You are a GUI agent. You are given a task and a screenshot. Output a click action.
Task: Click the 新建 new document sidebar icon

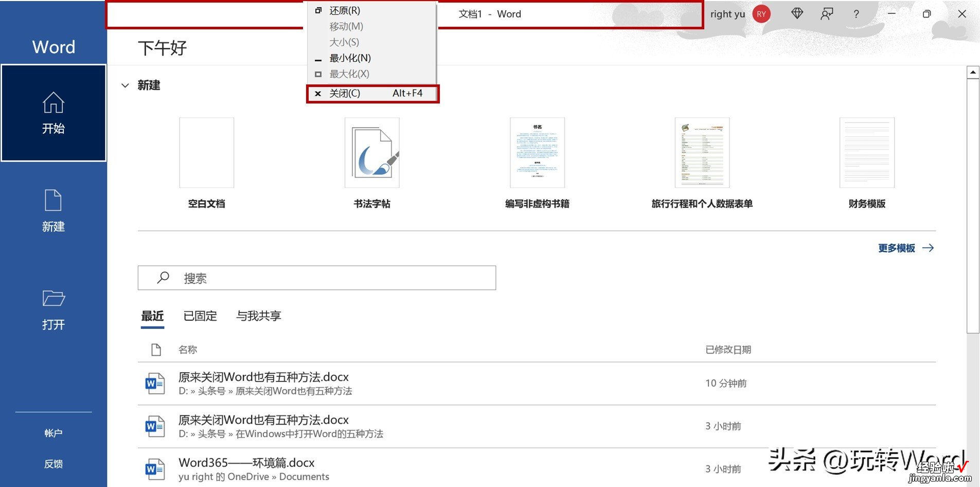tap(54, 211)
